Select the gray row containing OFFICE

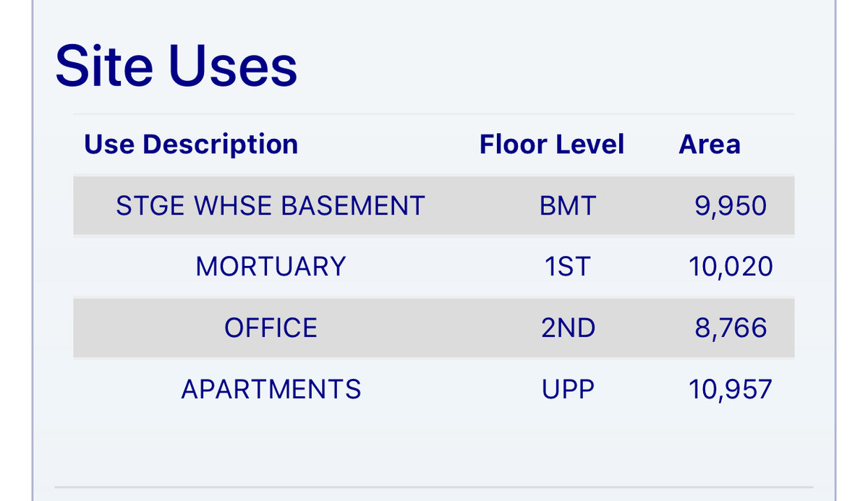pyautogui.click(x=434, y=328)
